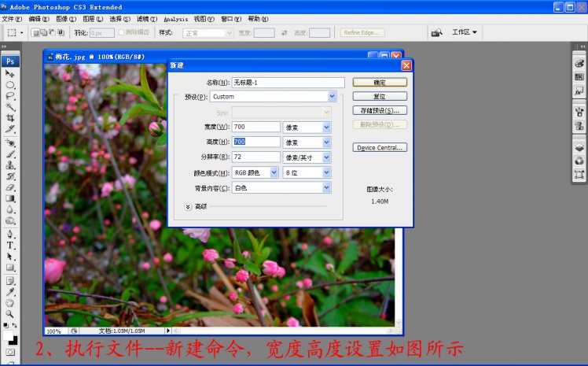The width and height of the screenshot is (588, 366).
Task: Select the Type (T) tool
Action: (x=11, y=246)
